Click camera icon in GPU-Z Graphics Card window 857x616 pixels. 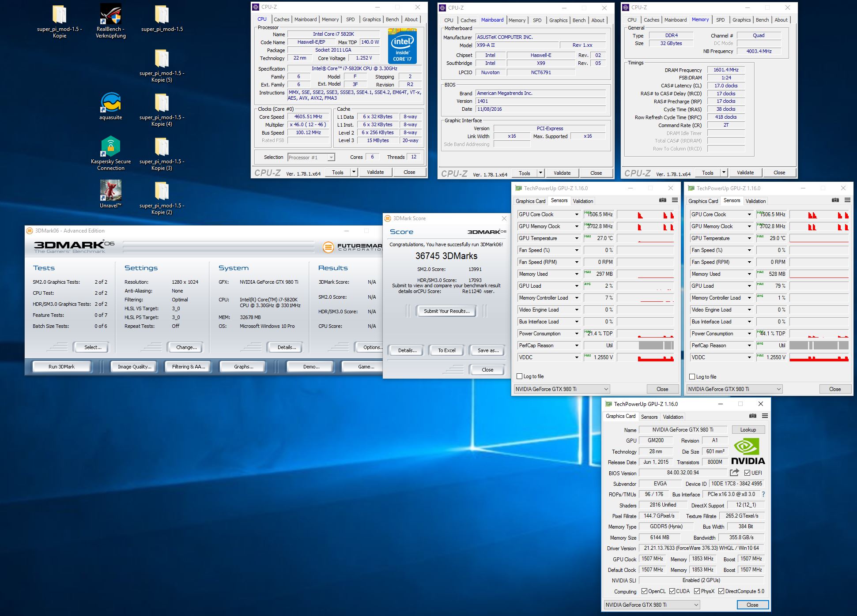(x=753, y=416)
